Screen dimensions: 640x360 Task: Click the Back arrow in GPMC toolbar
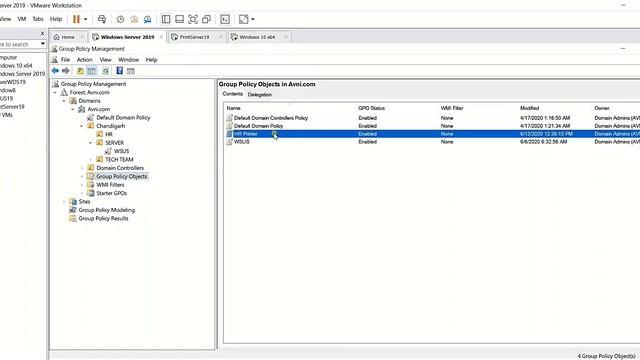(x=55, y=71)
